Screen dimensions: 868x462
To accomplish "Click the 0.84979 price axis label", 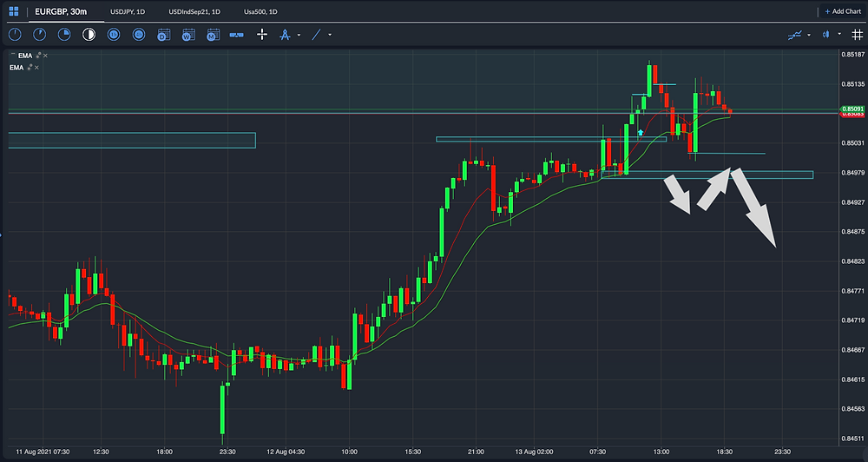I will click(x=853, y=173).
